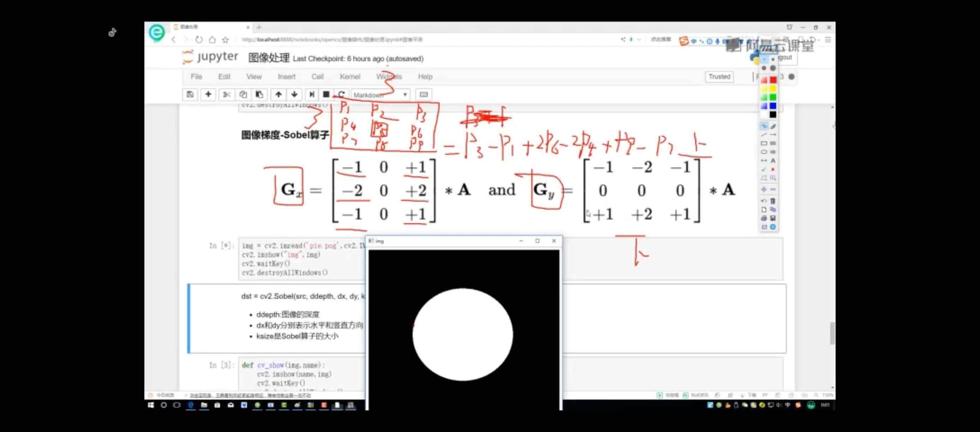Click the notebook vertical scrollbar thumb
Image resolution: width=980 pixels, height=432 pixels.
pyautogui.click(x=832, y=333)
